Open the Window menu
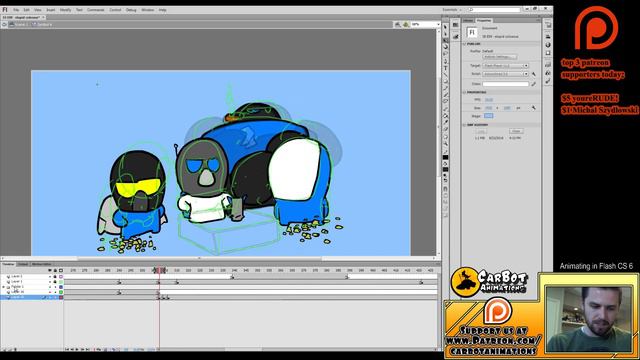This screenshot has height=360, width=640. [148, 10]
